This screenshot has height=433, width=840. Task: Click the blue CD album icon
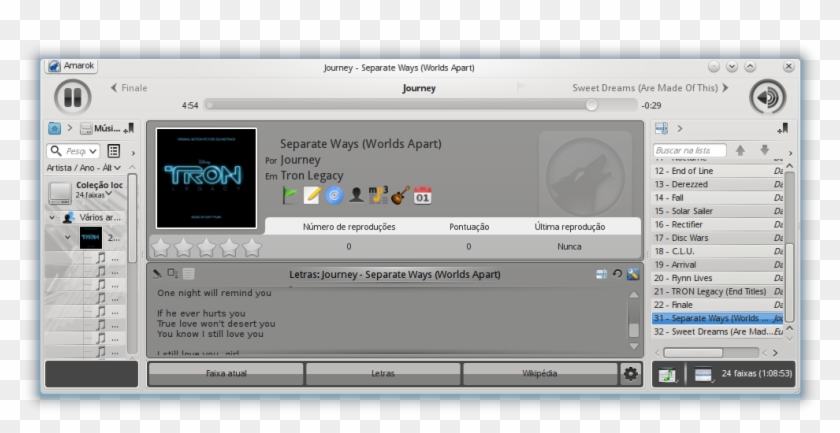[x=334, y=195]
